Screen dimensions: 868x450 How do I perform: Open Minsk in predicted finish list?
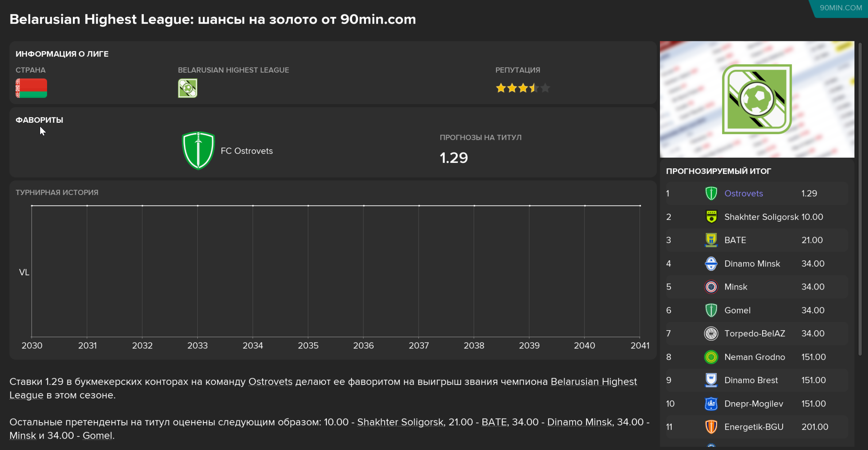tap(736, 287)
